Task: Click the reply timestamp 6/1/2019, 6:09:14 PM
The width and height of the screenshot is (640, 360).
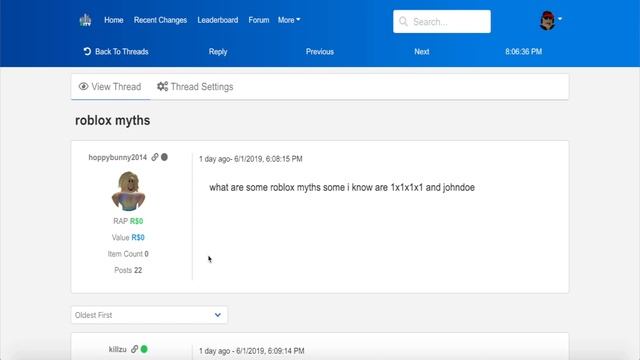Action: pos(270,351)
